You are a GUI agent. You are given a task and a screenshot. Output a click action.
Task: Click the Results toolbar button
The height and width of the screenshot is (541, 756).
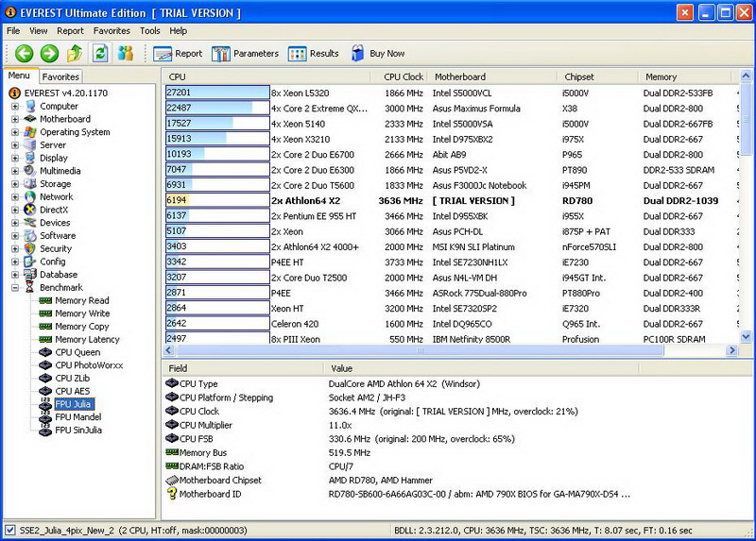314,54
